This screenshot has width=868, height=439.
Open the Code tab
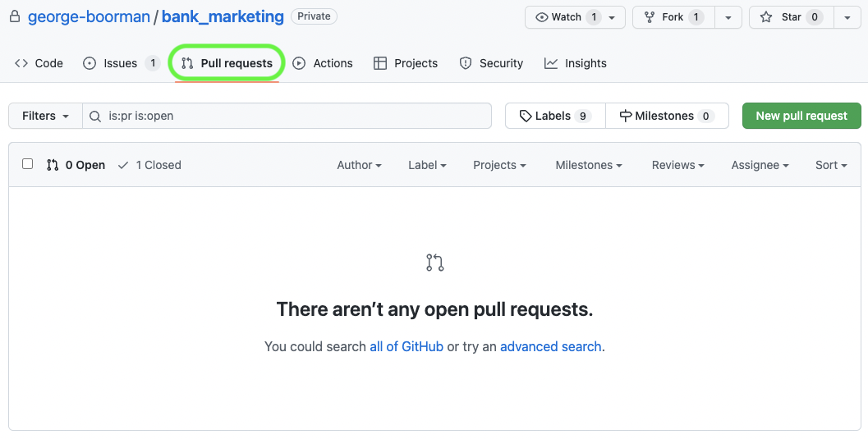click(39, 63)
